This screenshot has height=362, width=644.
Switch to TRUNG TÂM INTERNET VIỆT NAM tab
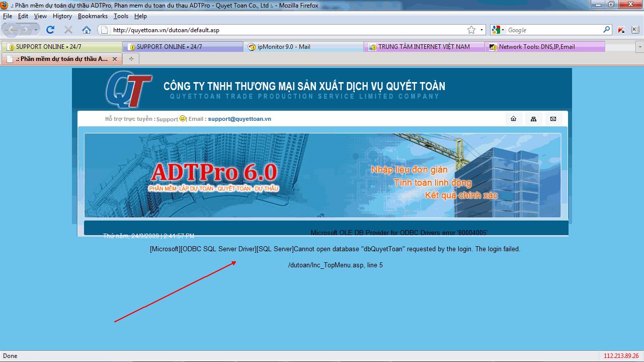pyautogui.click(x=424, y=47)
